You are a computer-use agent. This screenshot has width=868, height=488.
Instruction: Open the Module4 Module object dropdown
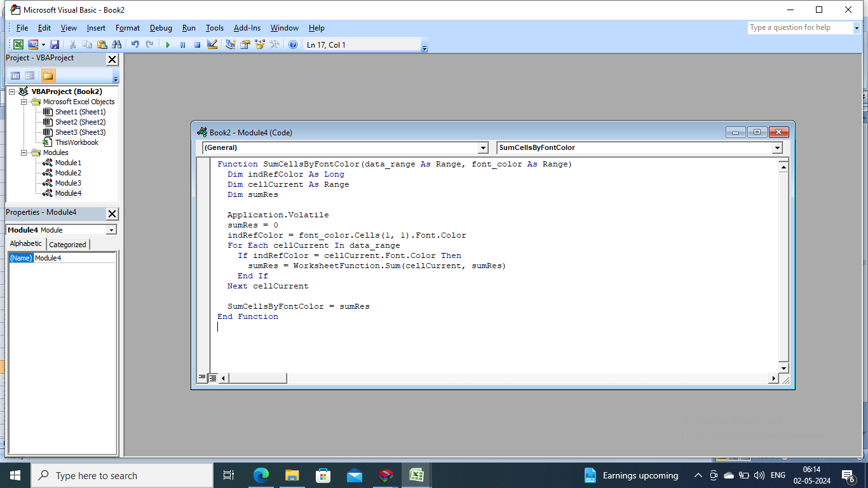click(x=111, y=230)
